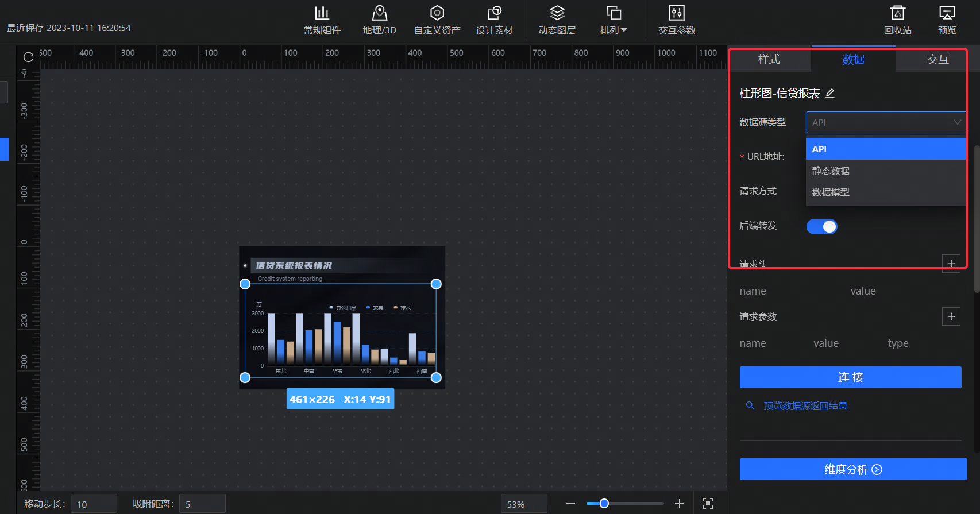Image resolution: width=980 pixels, height=514 pixels.
Task: Switch to the 样式 style tab
Action: [x=769, y=60]
